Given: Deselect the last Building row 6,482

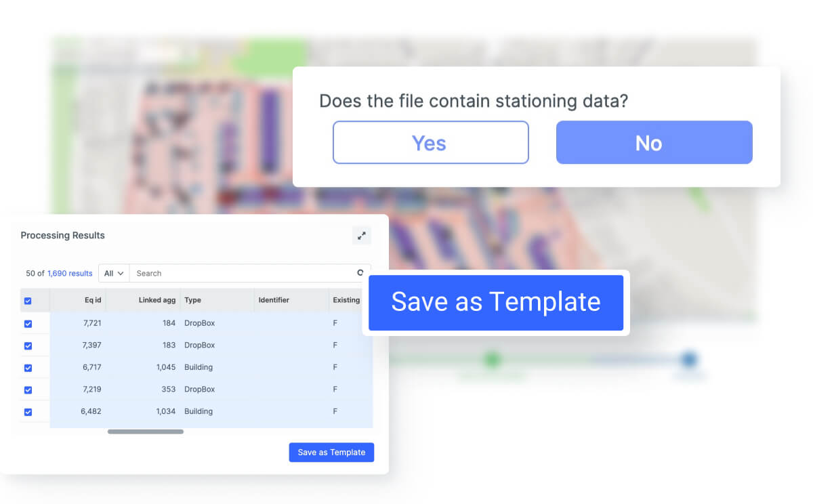Looking at the screenshot, I should point(28,411).
